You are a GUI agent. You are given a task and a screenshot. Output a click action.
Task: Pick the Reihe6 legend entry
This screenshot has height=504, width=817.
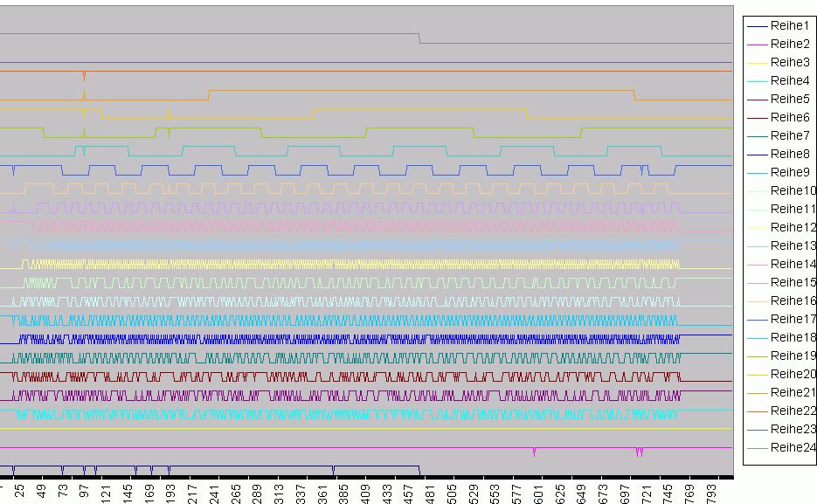(x=779, y=117)
